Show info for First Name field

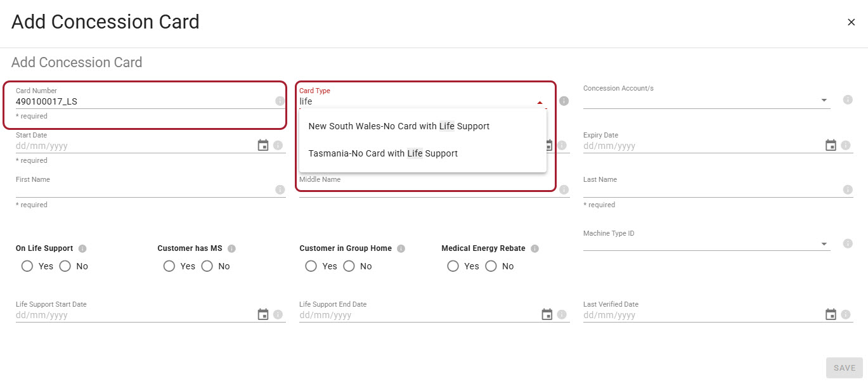point(280,189)
